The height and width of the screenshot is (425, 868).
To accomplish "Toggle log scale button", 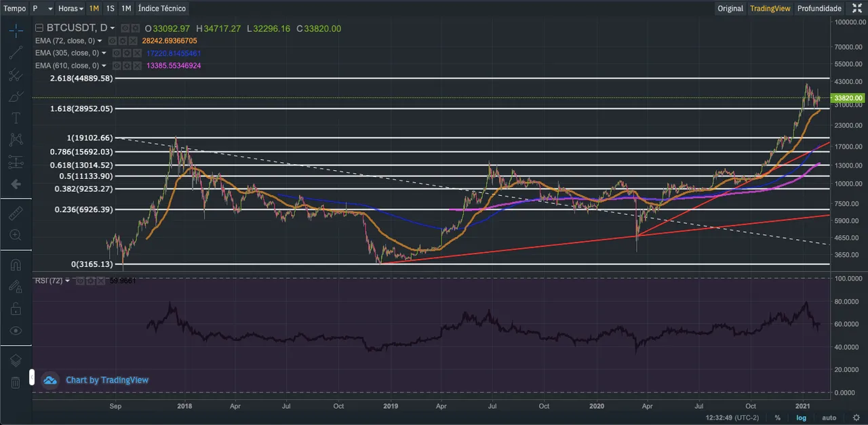I will coord(802,418).
